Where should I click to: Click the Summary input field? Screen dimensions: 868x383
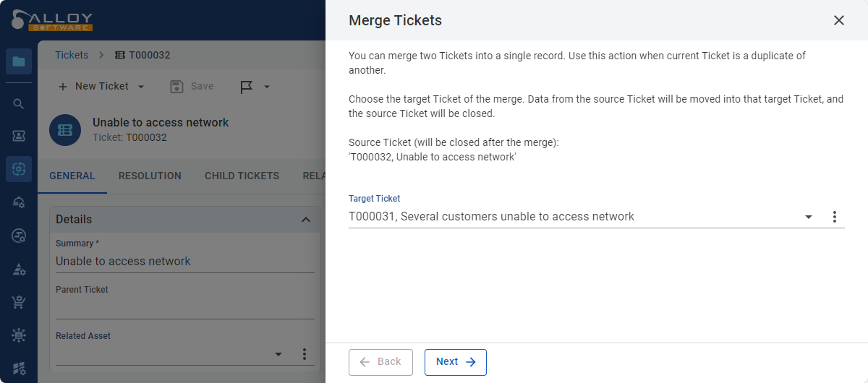[184, 262]
